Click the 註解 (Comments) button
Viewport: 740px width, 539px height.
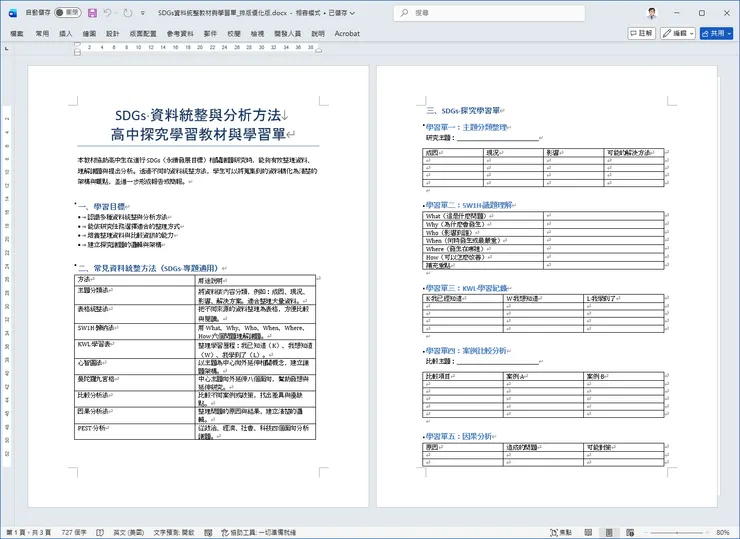click(642, 33)
